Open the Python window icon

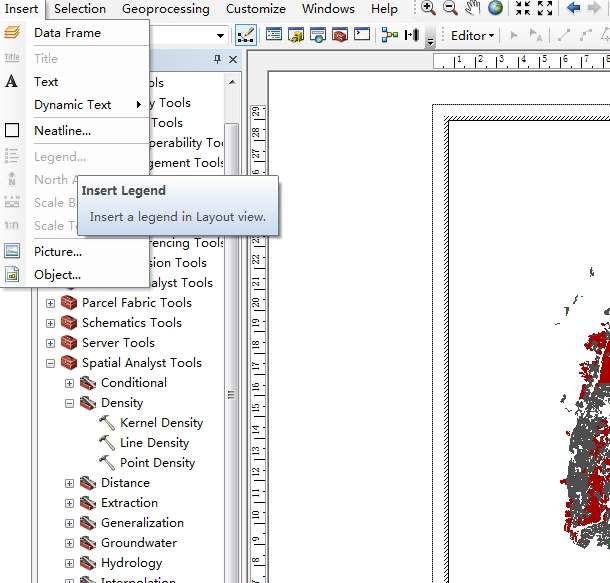362,35
